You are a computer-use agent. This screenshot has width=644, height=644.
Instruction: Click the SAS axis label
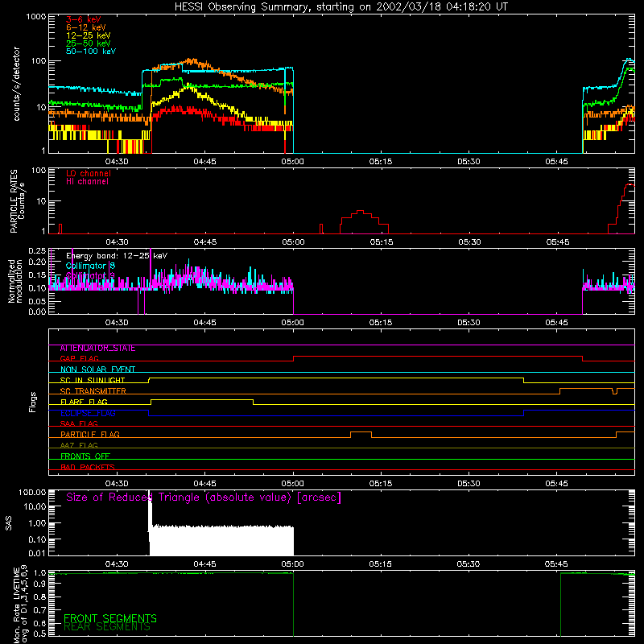click(9, 523)
